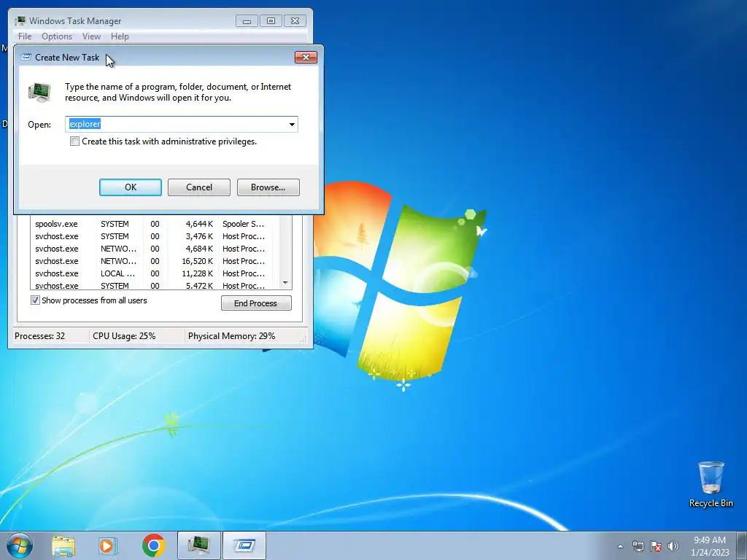
Task: Confirm the new task with OK
Action: (131, 187)
